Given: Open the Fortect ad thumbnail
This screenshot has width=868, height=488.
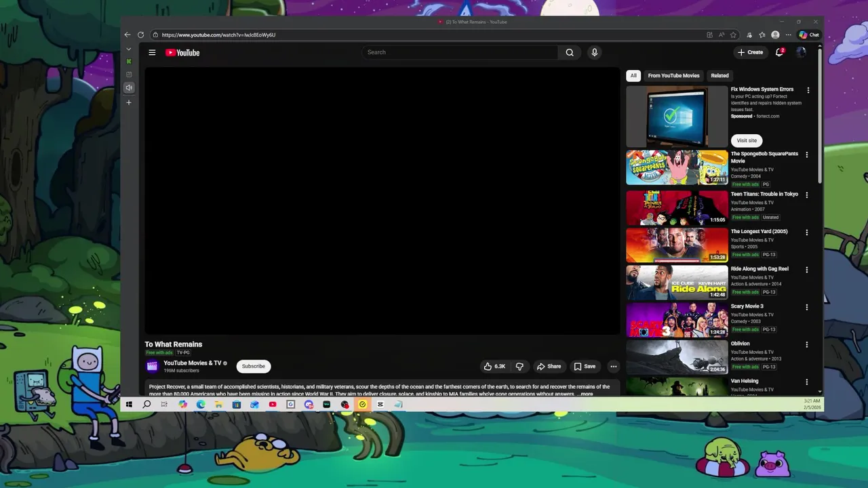Looking at the screenshot, I should [x=677, y=117].
